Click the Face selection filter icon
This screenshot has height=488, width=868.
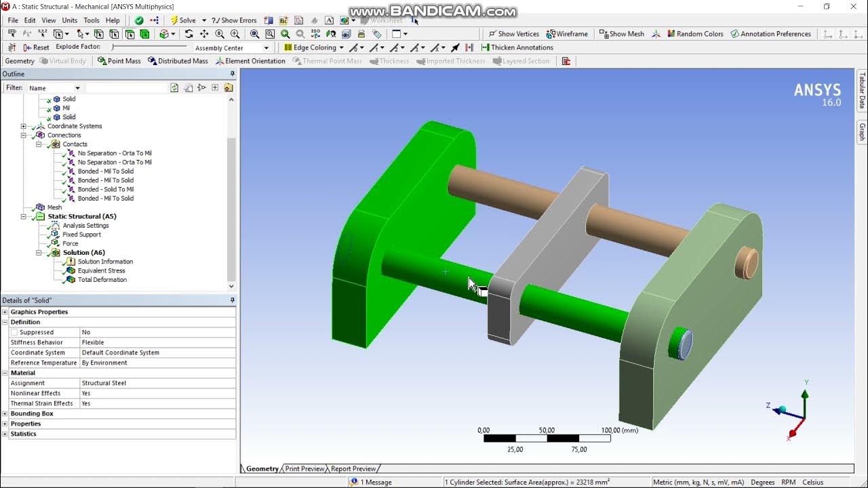point(129,34)
